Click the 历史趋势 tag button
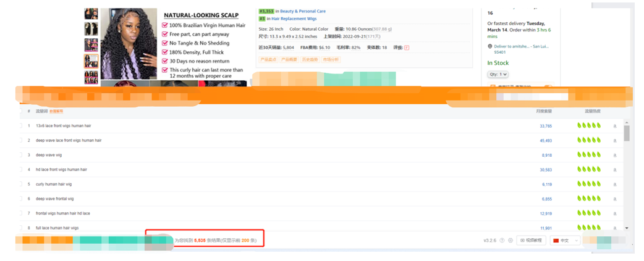644x261 pixels. 310,60
